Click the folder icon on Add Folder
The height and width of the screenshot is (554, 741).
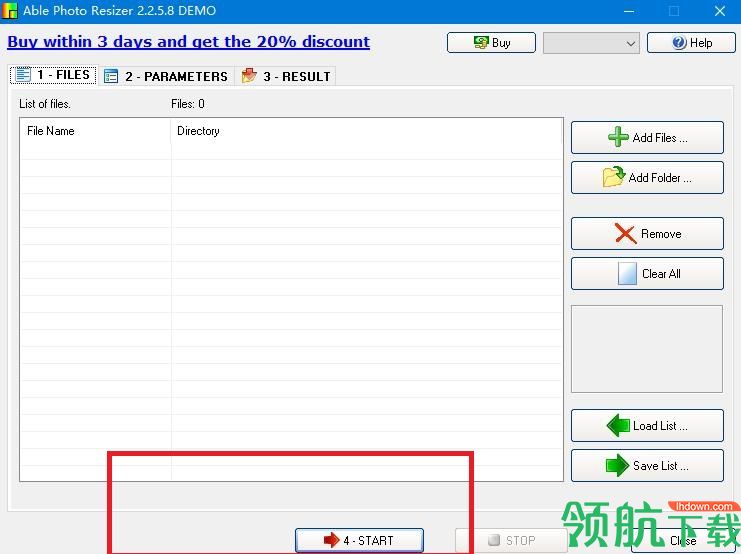coord(613,177)
